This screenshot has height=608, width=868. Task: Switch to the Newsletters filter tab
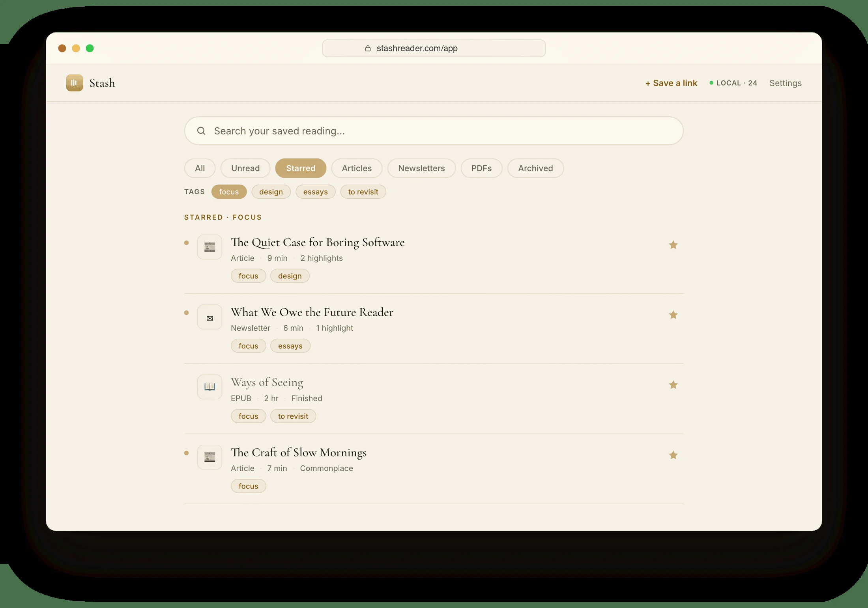click(x=421, y=168)
